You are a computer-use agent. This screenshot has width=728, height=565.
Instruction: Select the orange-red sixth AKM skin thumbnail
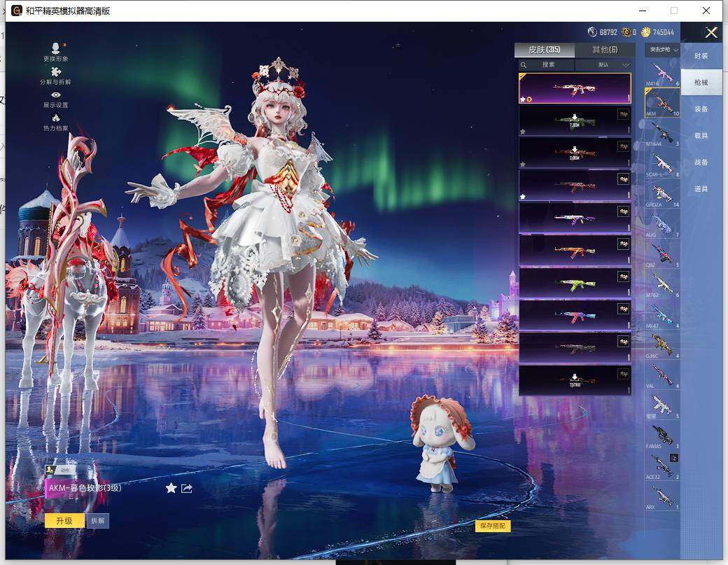click(575, 251)
